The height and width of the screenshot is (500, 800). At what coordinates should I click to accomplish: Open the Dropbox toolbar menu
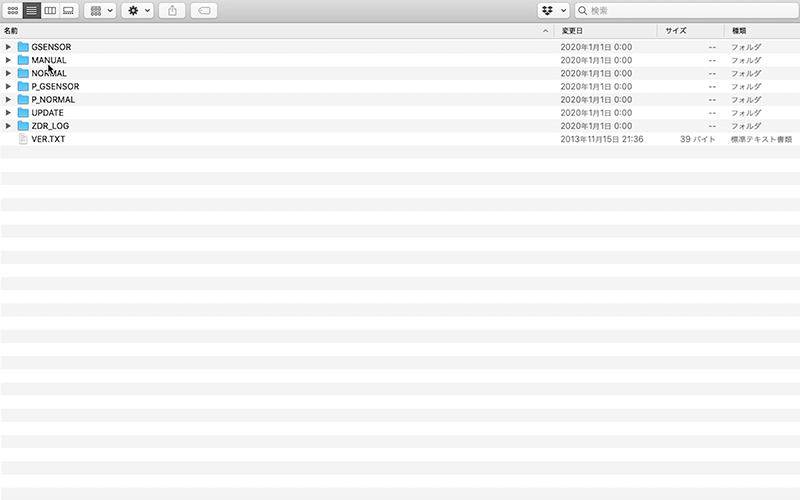(x=553, y=10)
